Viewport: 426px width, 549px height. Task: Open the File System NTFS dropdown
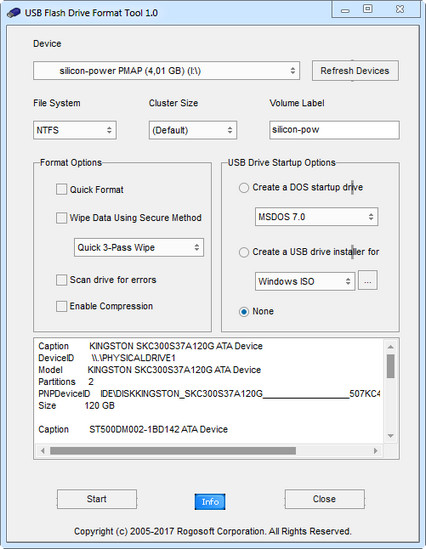coord(75,130)
